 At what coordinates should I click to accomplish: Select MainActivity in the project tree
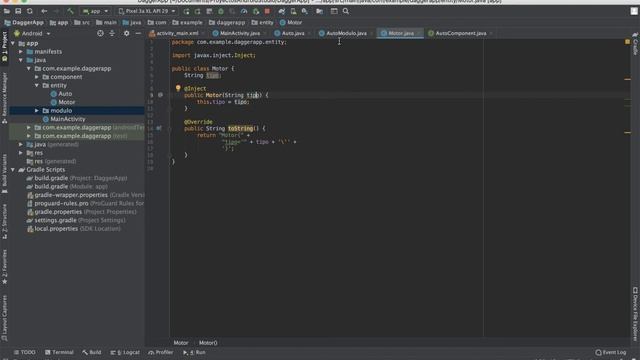64,119
